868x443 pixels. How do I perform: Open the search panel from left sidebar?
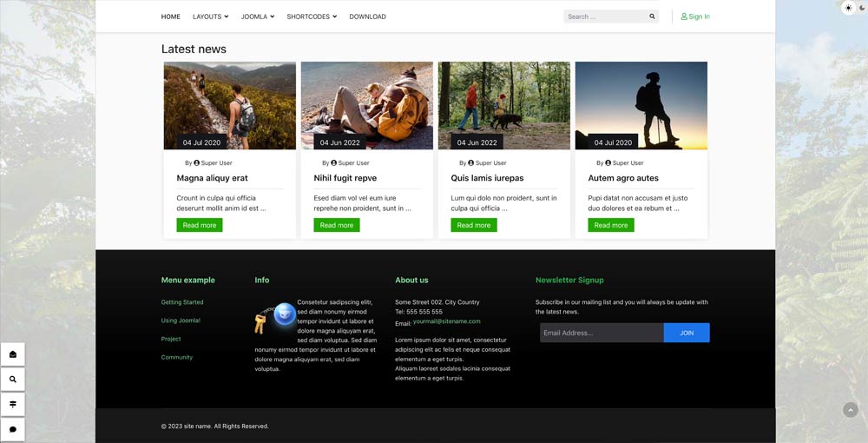click(x=13, y=380)
